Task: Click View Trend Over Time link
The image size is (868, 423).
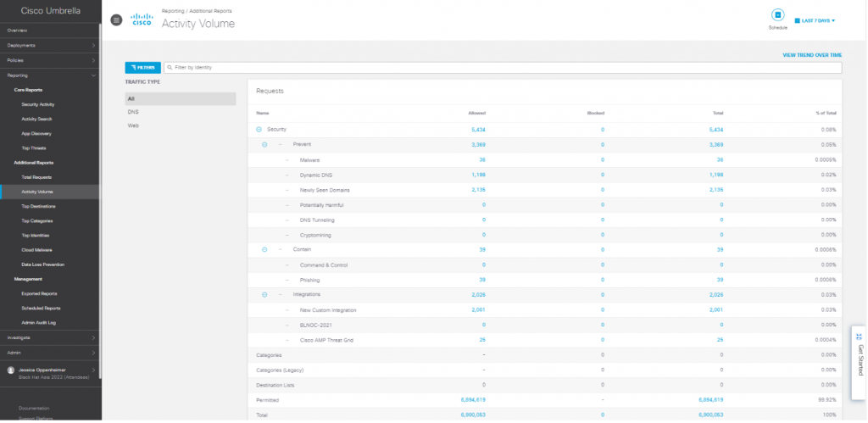Action: [811, 54]
